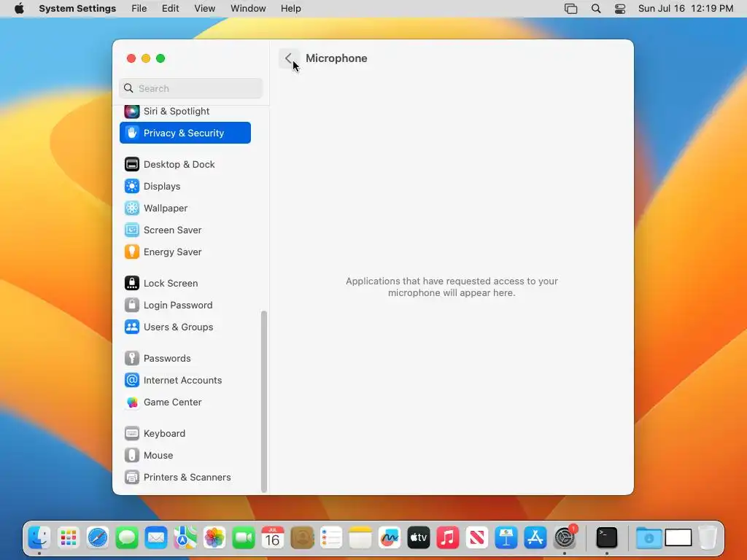The image size is (747, 560).
Task: Open Screen Saver settings
Action: pos(185,230)
